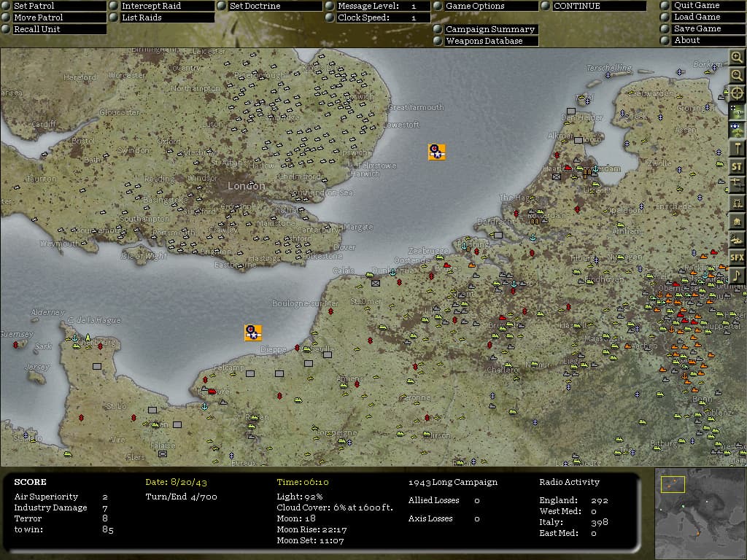Screen dimensions: 747x560
Task: Click the red marker on Guernsey
Action: [x=16, y=344]
